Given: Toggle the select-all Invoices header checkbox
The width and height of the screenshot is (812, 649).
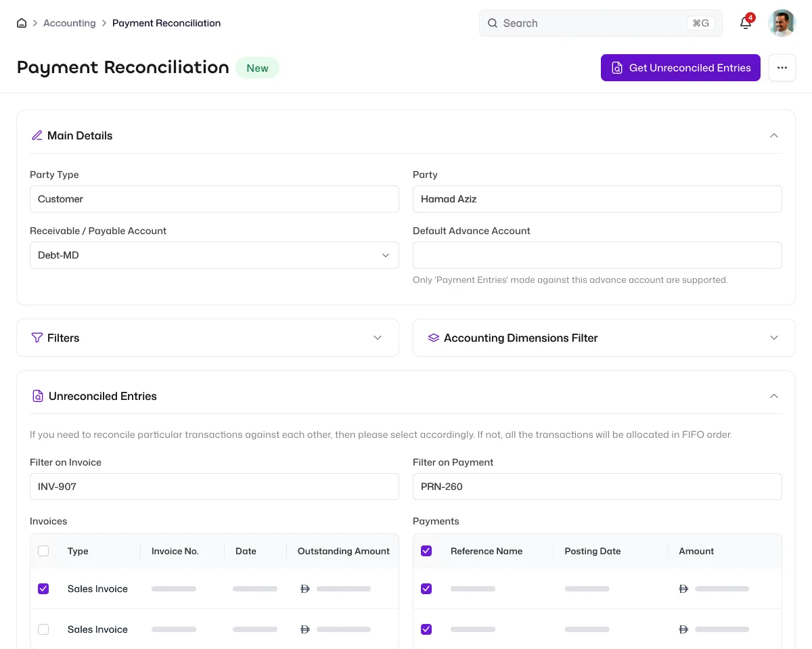Looking at the screenshot, I should [43, 551].
